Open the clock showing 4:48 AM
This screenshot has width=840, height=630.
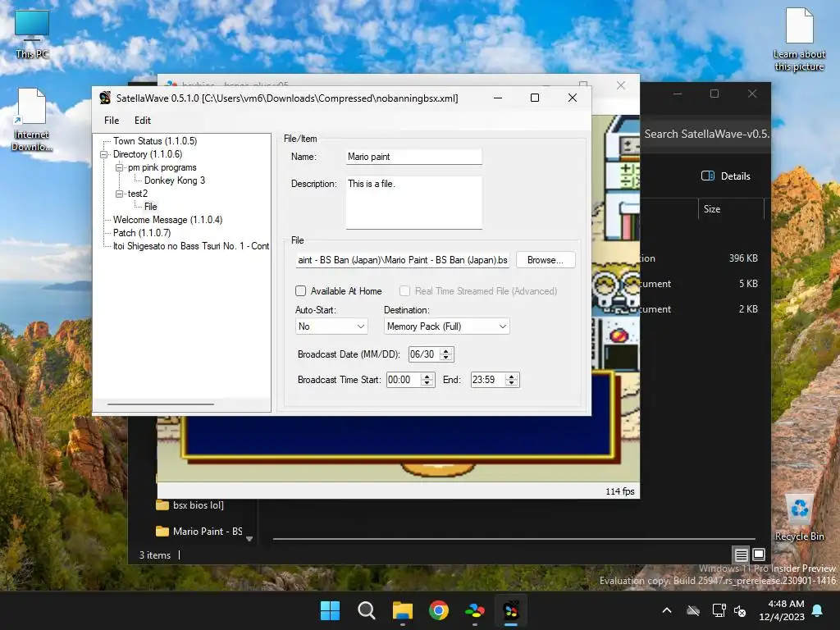point(782,610)
